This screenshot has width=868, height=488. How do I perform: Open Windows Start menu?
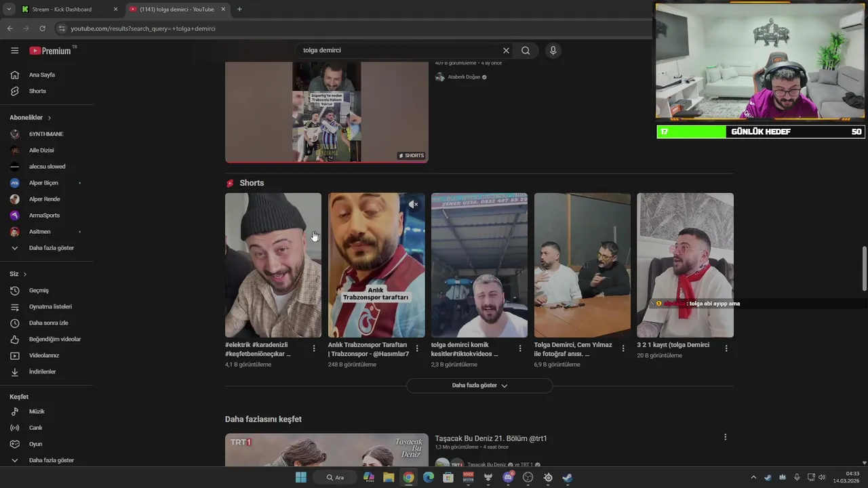[300, 477]
